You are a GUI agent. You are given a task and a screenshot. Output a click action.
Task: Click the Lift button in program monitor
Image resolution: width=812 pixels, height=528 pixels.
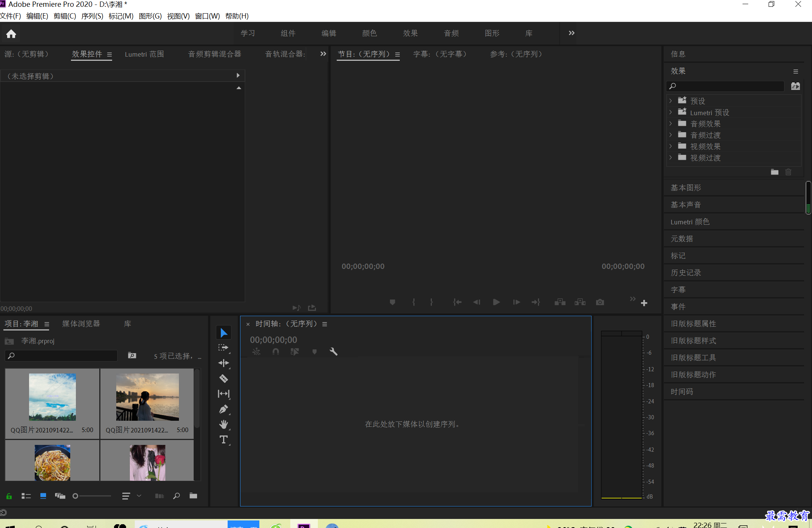560,302
